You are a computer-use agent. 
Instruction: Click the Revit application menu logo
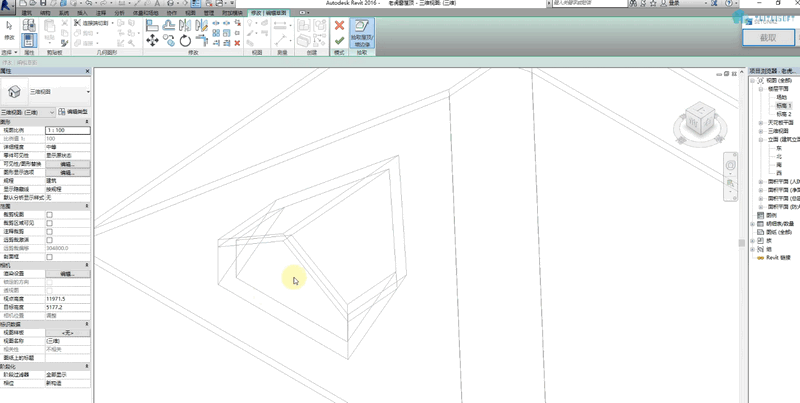point(7,5)
